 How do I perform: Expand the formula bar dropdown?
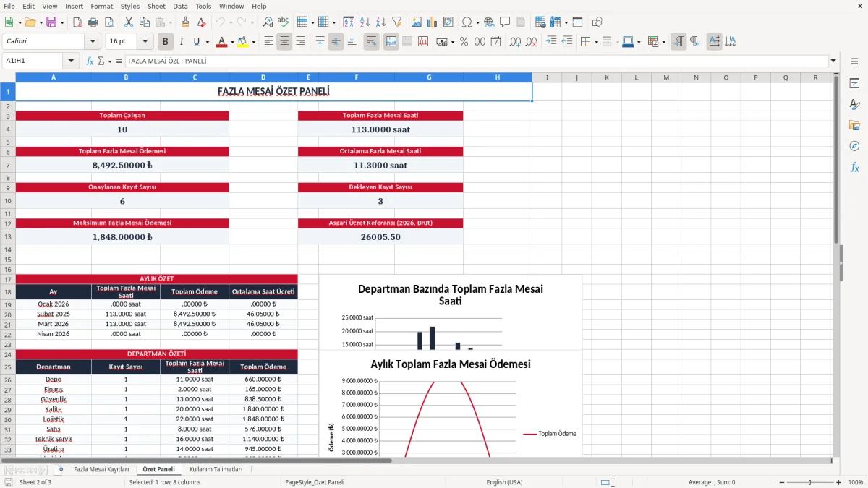pos(833,61)
